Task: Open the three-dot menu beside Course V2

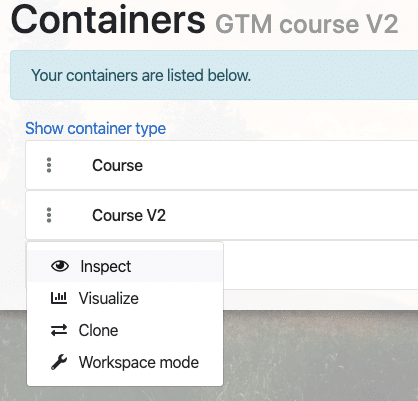Action: click(x=49, y=215)
